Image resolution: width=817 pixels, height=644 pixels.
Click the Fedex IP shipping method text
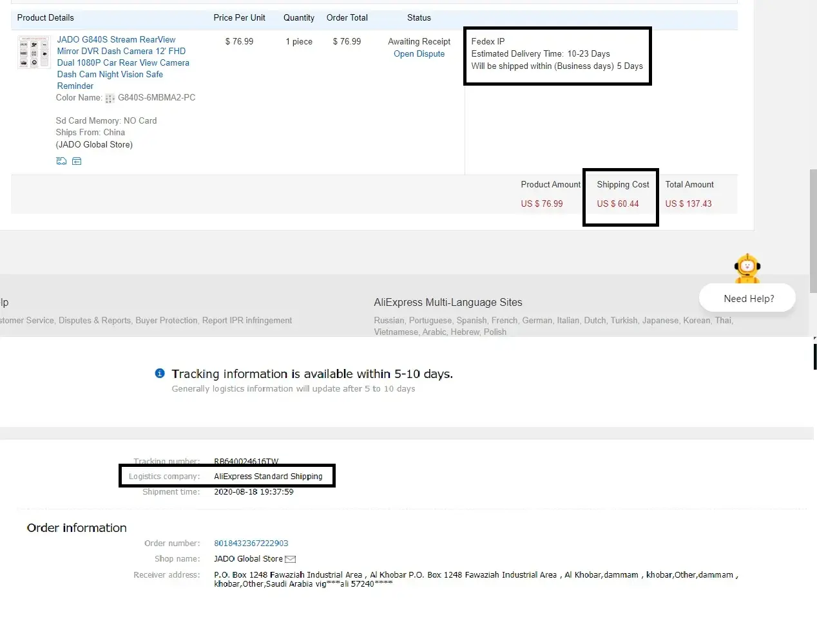[488, 41]
